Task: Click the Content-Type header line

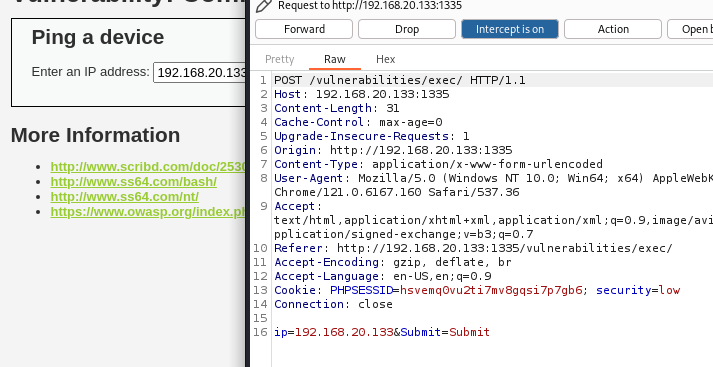Action: coord(438,164)
